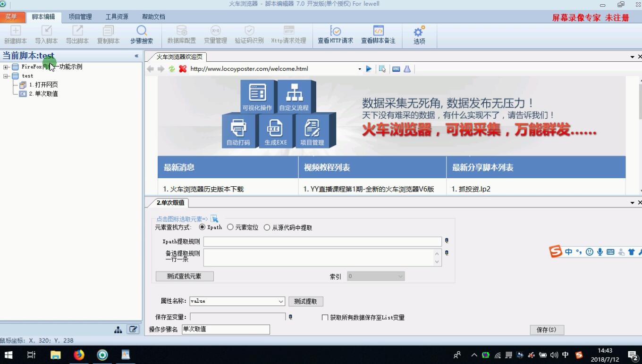Click the 测试提取 button
Viewport: 642px width, 364px height.
point(305,301)
